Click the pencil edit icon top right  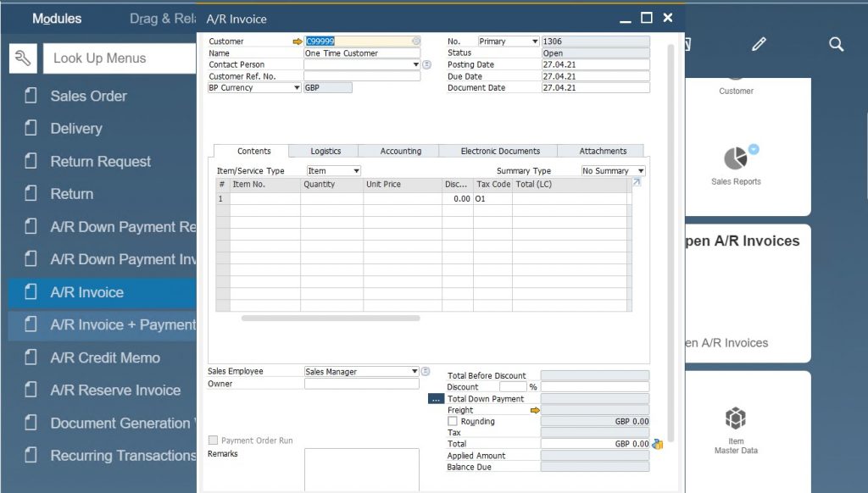(760, 43)
